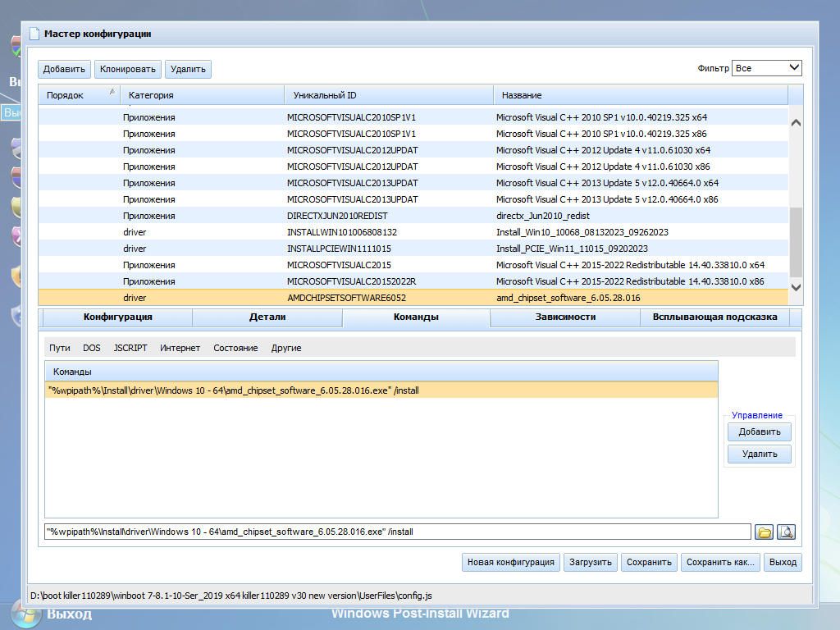Click Добавить in the Управление group
The image size is (840, 630).
(759, 431)
